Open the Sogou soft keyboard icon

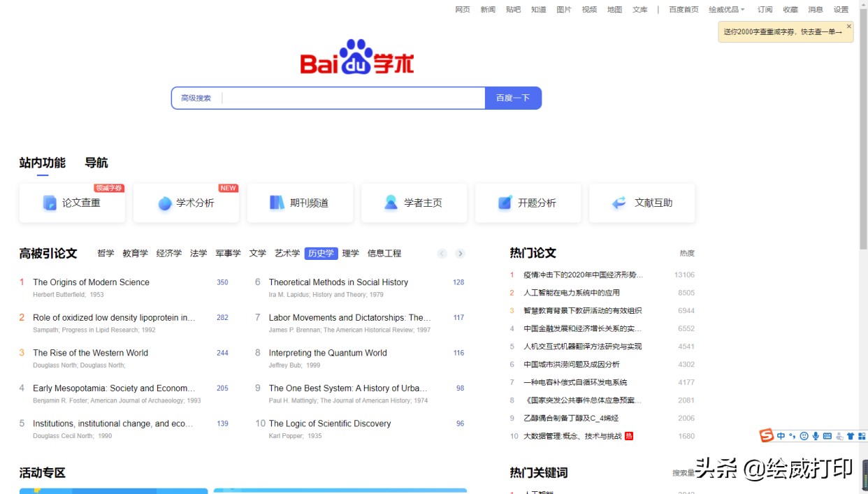827,436
